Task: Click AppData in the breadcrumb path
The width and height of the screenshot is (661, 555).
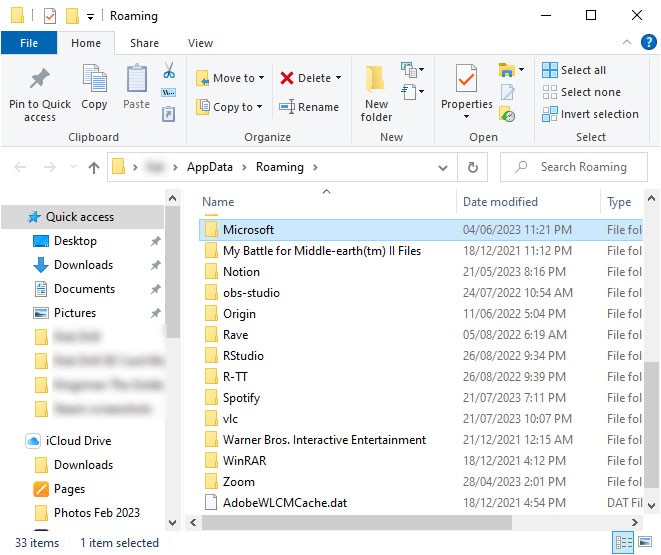Action: pyautogui.click(x=210, y=167)
